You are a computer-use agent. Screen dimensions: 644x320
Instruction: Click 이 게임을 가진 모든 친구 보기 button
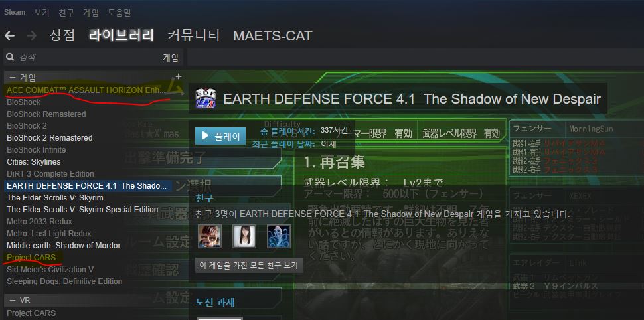[250, 265]
